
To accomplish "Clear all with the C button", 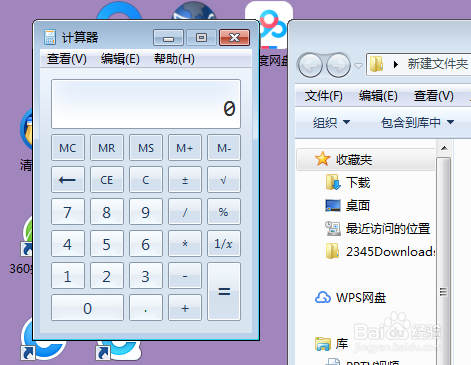I will (x=146, y=180).
